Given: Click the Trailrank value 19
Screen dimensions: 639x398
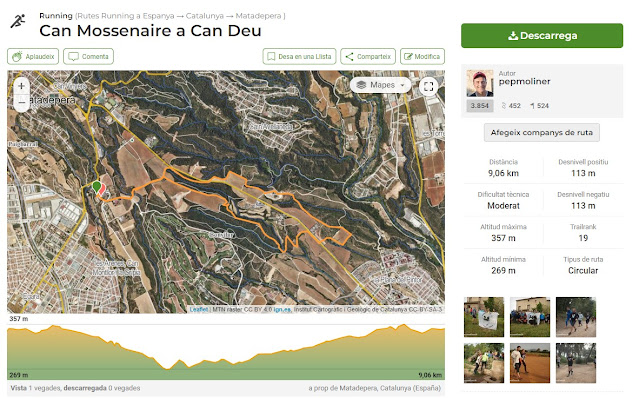Looking at the screenshot, I should [583, 238].
